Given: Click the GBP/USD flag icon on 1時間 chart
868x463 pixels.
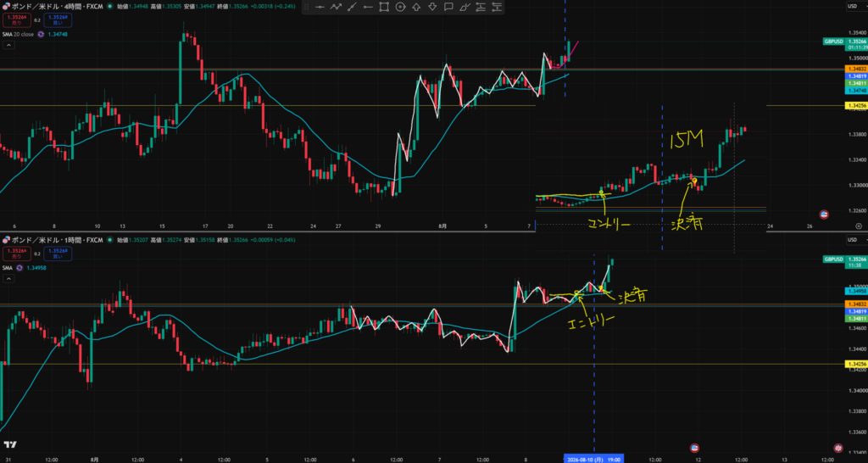Looking at the screenshot, I should [6, 240].
